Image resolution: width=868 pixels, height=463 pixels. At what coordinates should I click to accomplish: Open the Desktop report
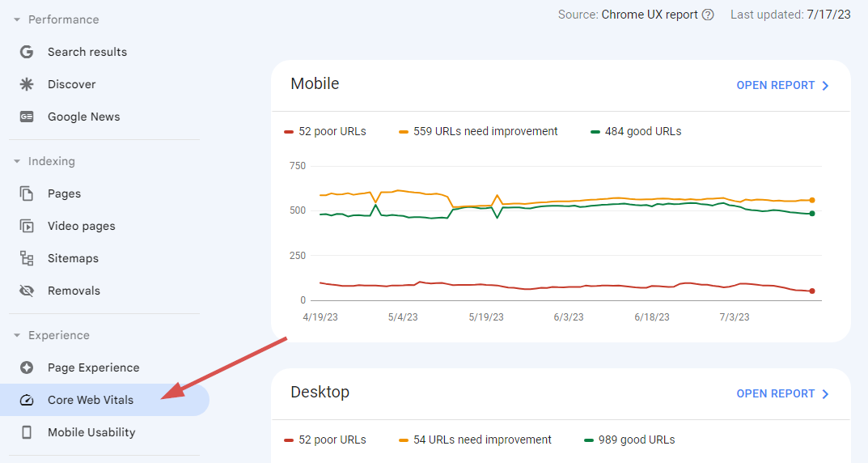[x=782, y=393]
